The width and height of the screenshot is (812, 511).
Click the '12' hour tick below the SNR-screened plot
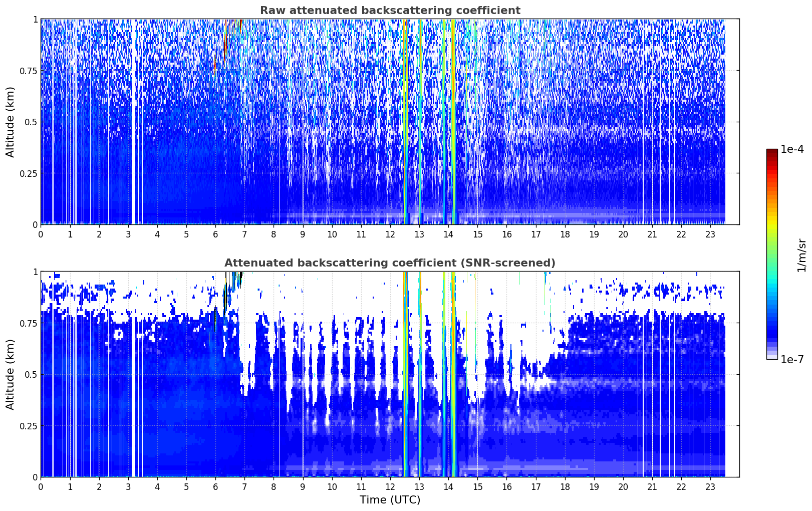coord(390,486)
